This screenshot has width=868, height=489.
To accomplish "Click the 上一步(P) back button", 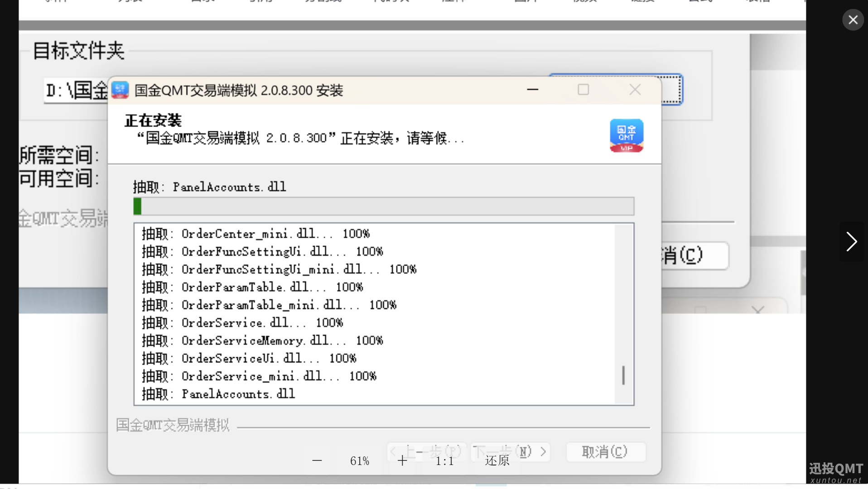I will [426, 451].
